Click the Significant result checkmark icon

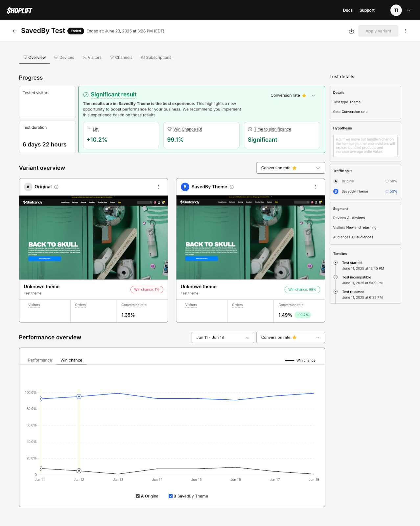click(86, 95)
